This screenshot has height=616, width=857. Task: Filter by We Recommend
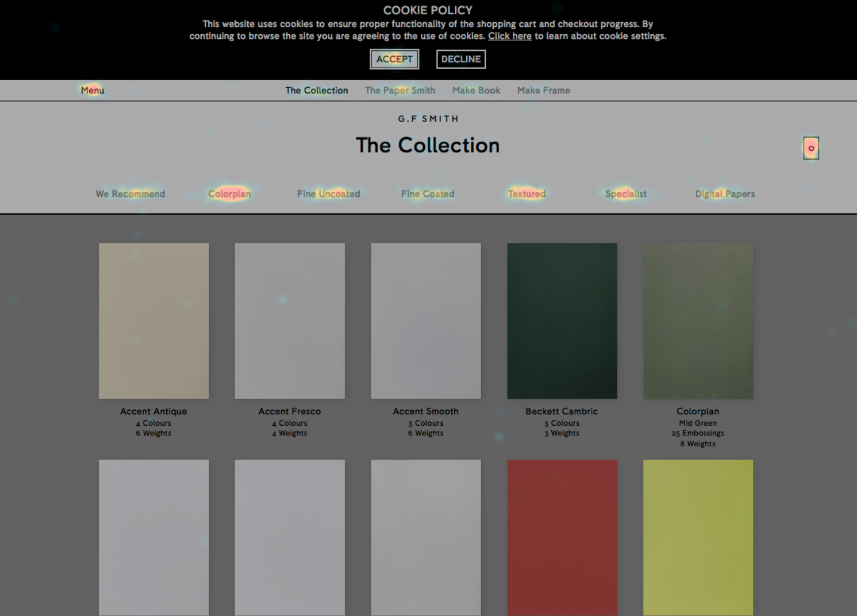[x=130, y=194]
